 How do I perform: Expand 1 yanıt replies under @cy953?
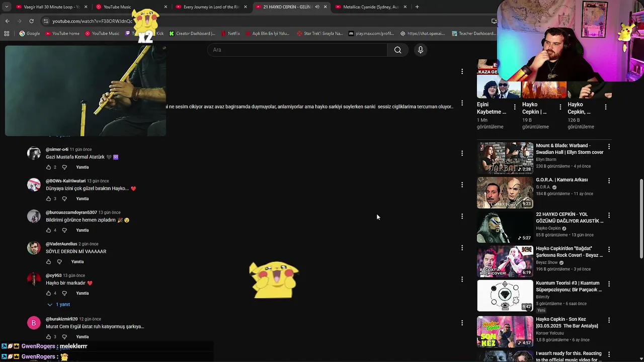(59, 305)
